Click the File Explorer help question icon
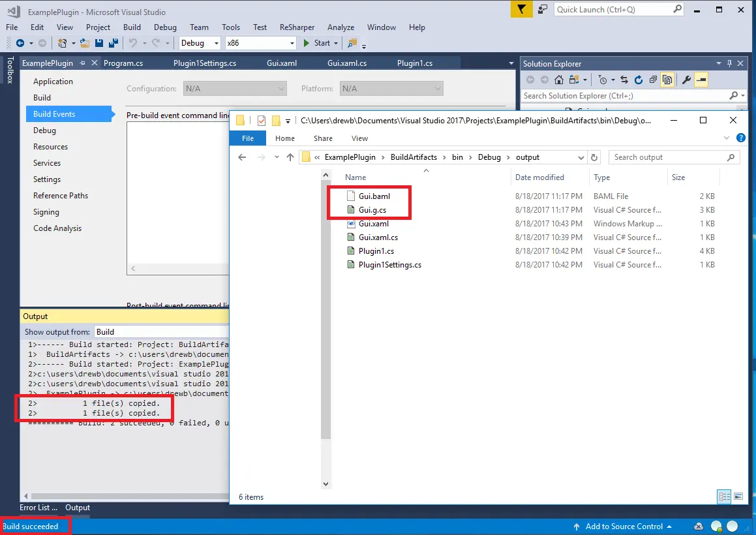The width and height of the screenshot is (756, 535). pos(741,138)
